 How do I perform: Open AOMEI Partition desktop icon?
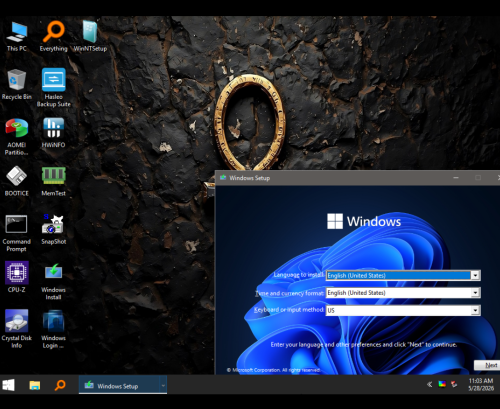[x=17, y=137]
